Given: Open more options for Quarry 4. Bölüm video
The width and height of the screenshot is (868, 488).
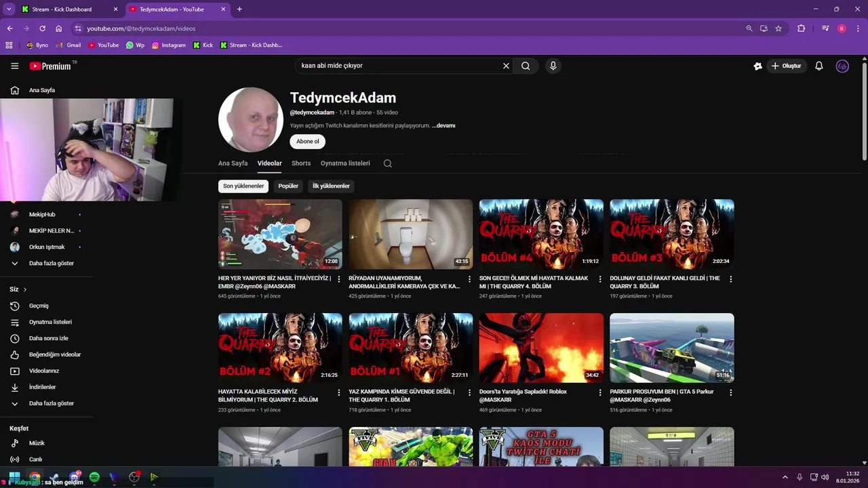Looking at the screenshot, I should [600, 279].
